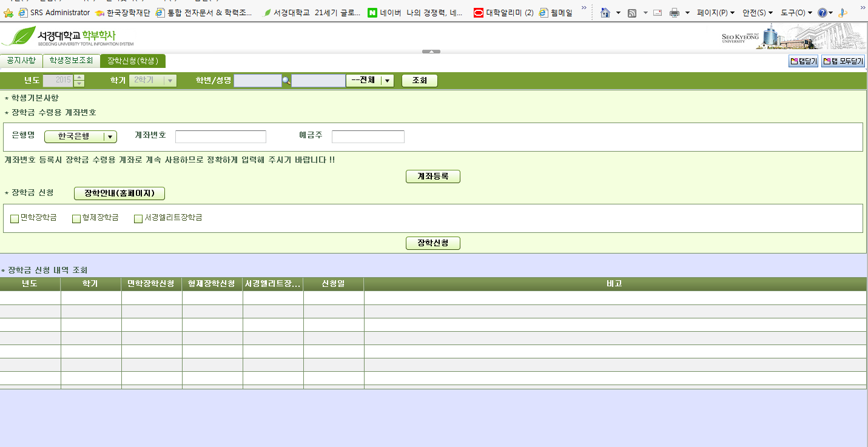Open the Read Mail envelope icon
Screen dimensions: 868x447
click(x=657, y=12)
